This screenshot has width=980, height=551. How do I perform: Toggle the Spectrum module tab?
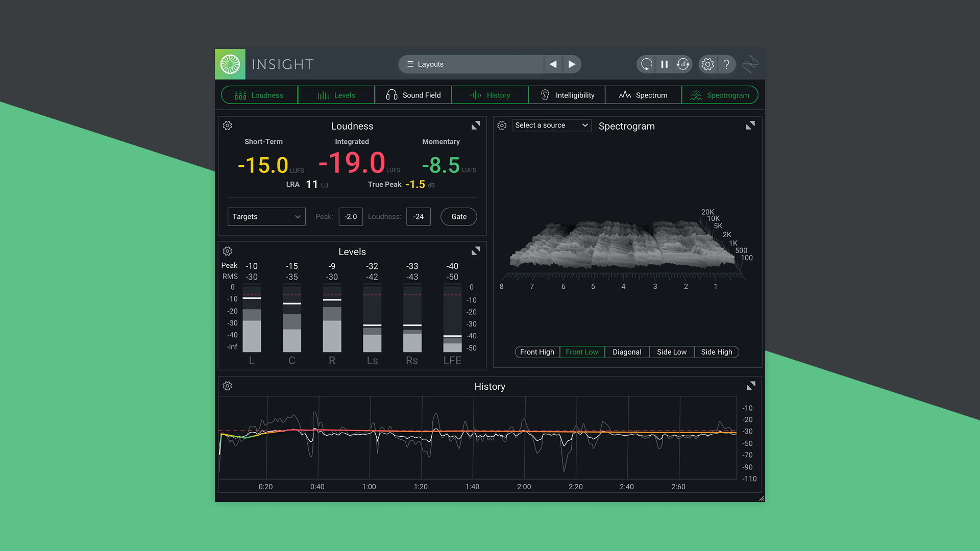point(643,95)
